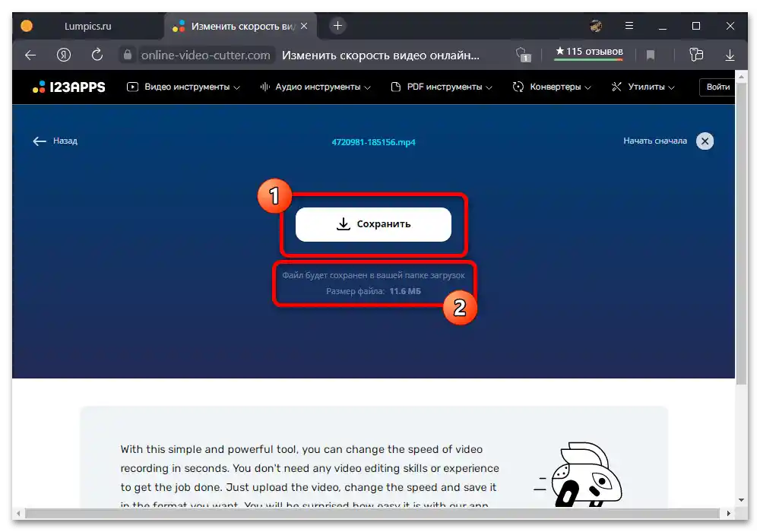Image resolution: width=760 pixels, height=532 pixels.
Task: Click the round X restart button
Action: coord(705,141)
